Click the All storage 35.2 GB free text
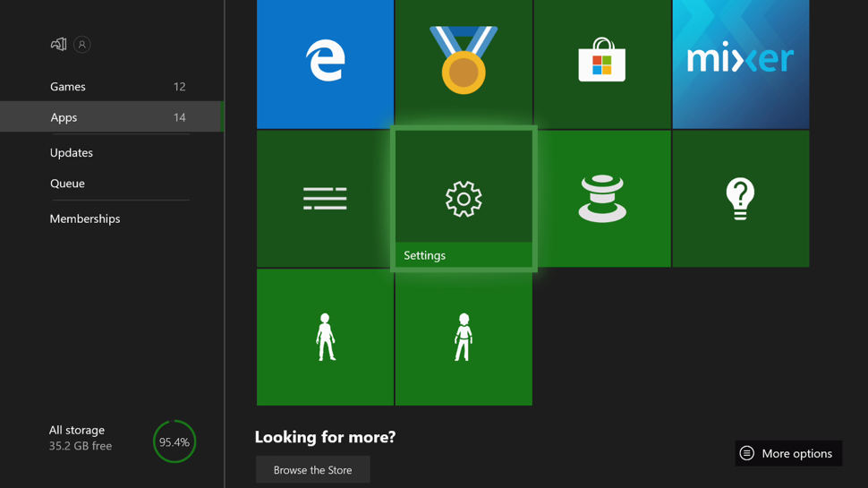Screen dimensions: 868x488 tap(81, 438)
